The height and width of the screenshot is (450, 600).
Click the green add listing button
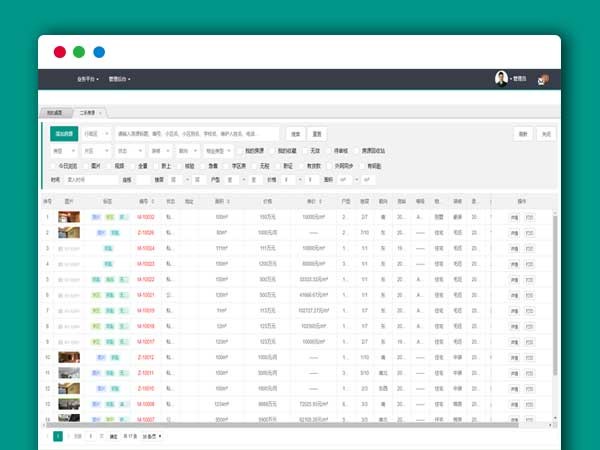(x=65, y=133)
